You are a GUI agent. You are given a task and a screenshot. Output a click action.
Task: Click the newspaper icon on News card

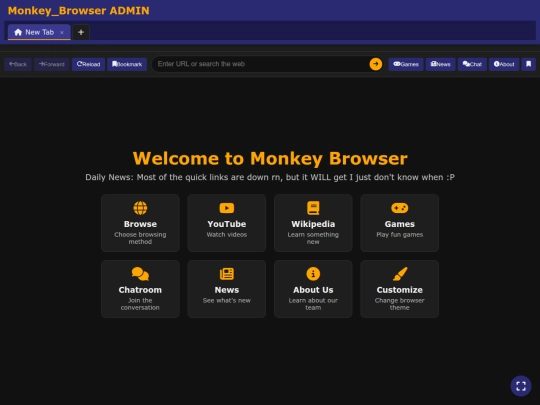[227, 274]
